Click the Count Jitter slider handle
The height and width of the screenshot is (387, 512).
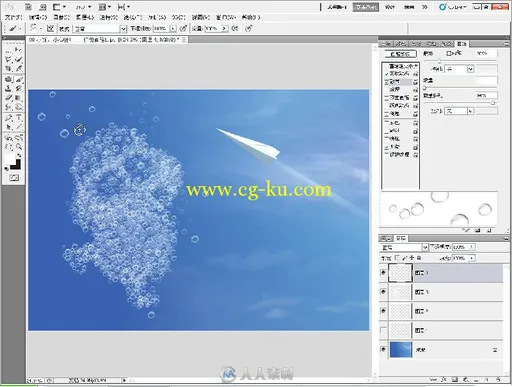(493, 103)
